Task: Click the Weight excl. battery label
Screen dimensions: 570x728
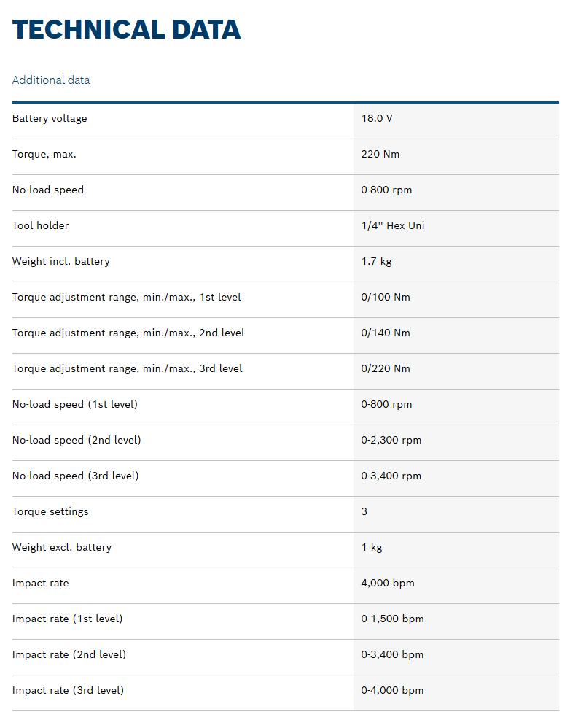Action: (62, 547)
